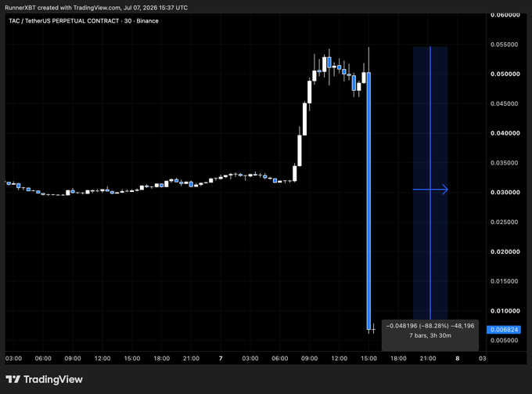Click the 0.010000 price axis label
The height and width of the screenshot is (394, 532).
point(505,311)
